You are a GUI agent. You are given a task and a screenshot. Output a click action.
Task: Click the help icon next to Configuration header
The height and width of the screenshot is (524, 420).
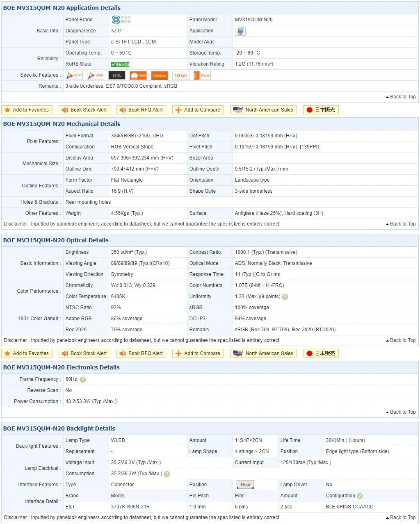(x=360, y=496)
